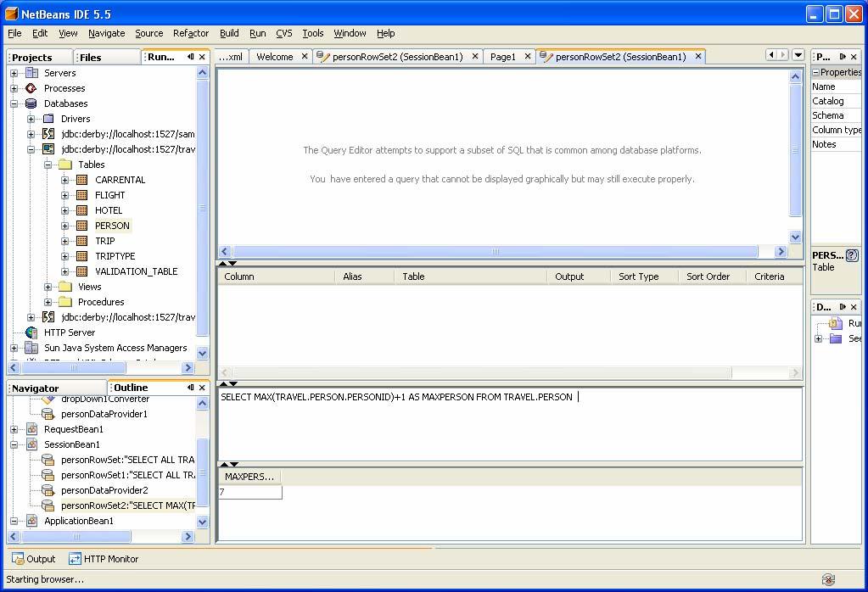The width and height of the screenshot is (868, 592).
Task: Click the Drivers folder icon
Action: pyautogui.click(x=48, y=119)
